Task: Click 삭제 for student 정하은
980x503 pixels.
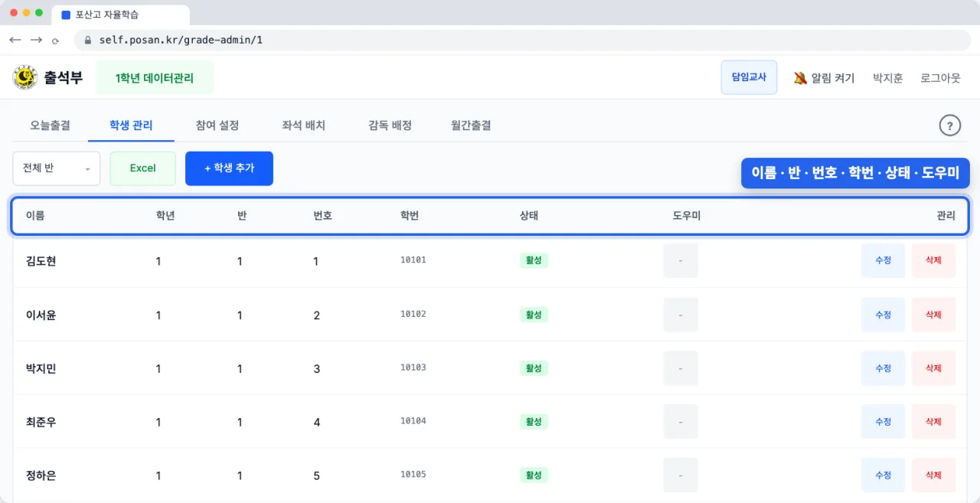Action: point(933,475)
